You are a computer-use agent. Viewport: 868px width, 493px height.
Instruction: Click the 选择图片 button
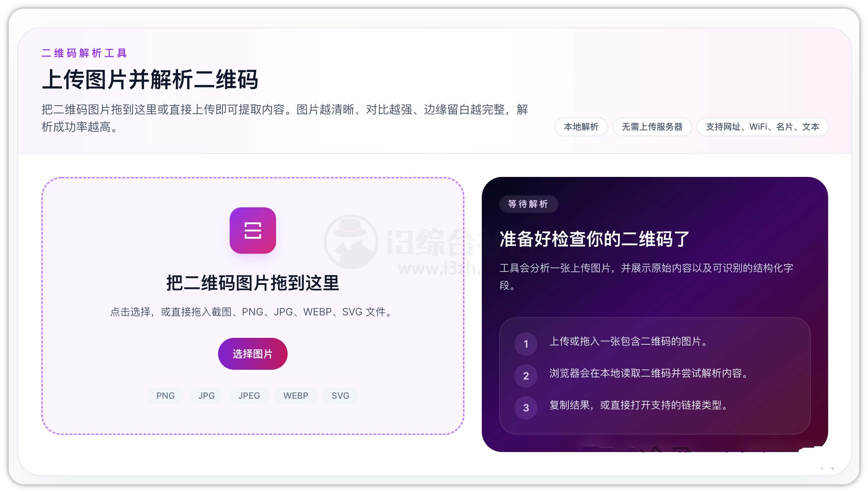253,354
